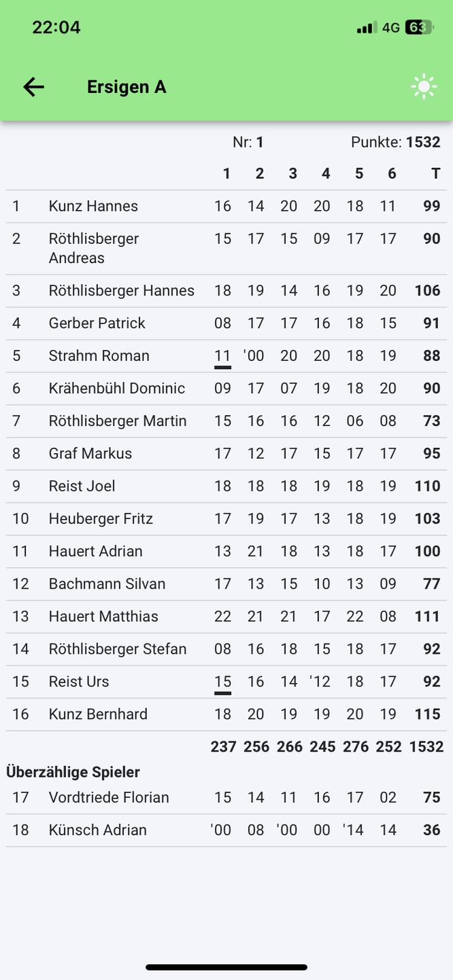Select column header T
The image size is (453, 980).
click(435, 174)
